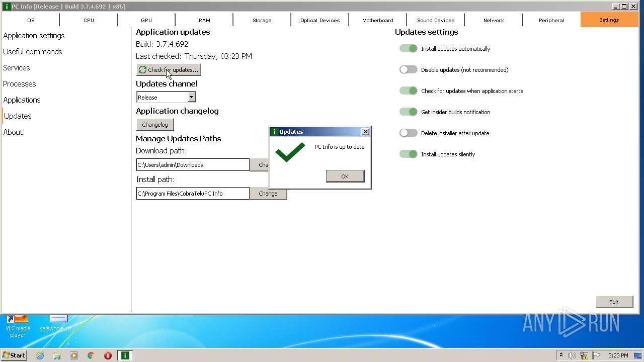This screenshot has width=644, height=362.
Task: Show hidden system tray icons
Action: [561, 355]
